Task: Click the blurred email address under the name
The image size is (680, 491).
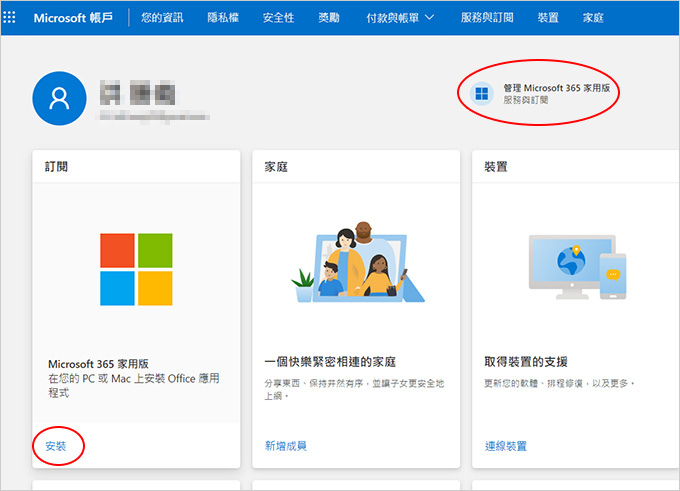Action: [153, 116]
